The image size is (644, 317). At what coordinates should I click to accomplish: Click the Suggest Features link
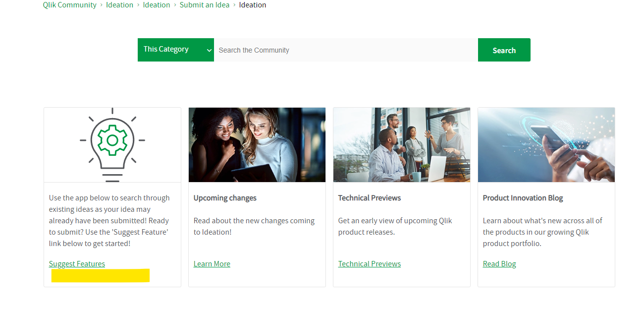tap(77, 263)
